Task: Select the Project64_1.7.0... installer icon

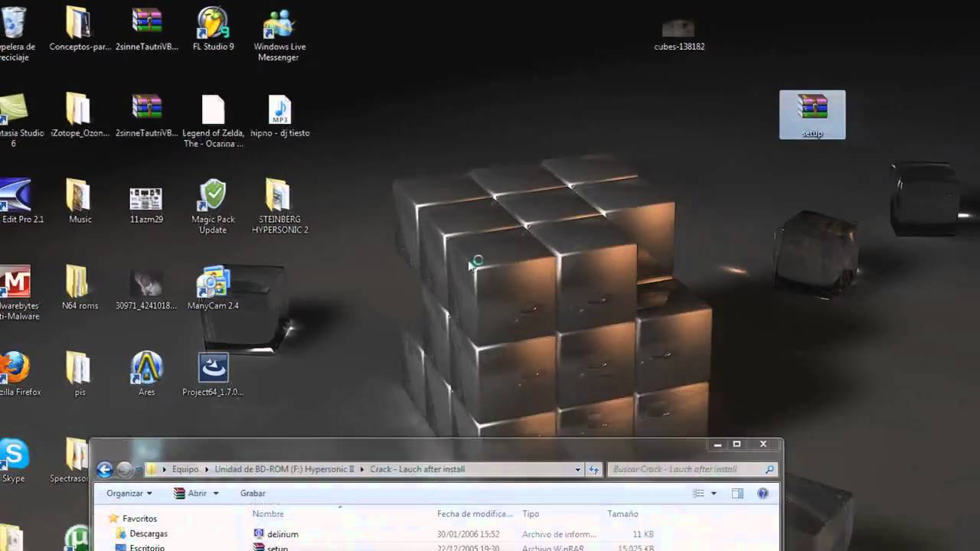Action: tap(213, 375)
